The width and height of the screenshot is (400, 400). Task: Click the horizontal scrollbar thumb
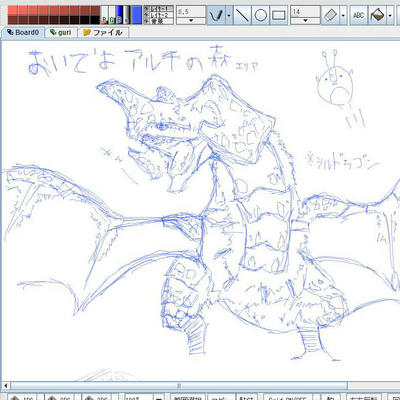(x=179, y=386)
